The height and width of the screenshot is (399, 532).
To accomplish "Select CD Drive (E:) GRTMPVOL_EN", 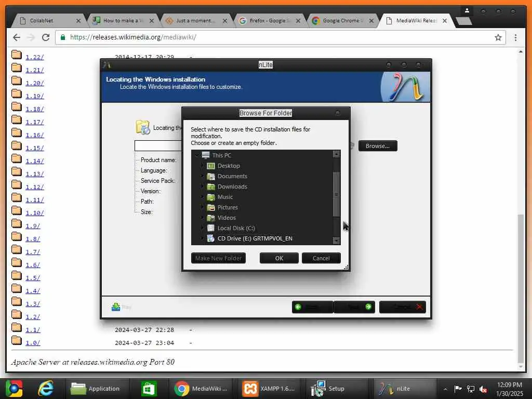I will click(255, 238).
